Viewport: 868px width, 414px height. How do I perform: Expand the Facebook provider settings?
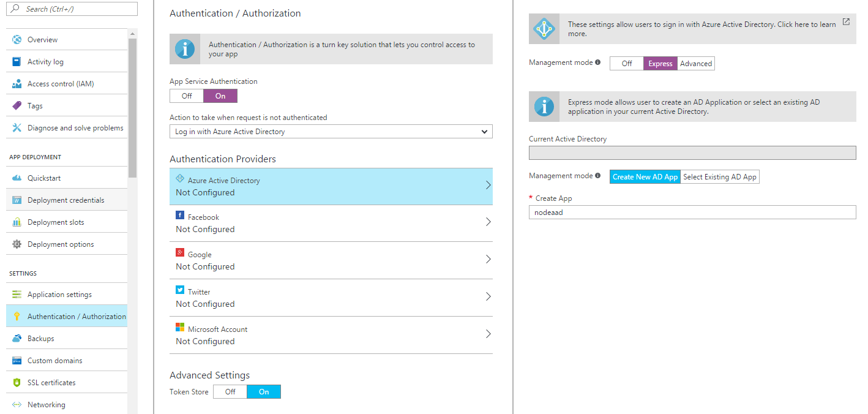pos(331,222)
